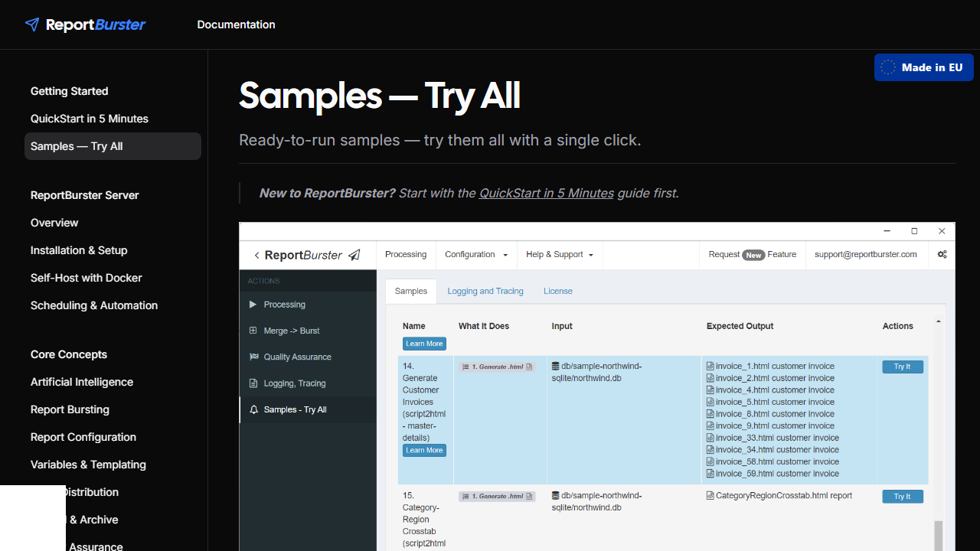980x551 pixels.
Task: Click the play icon beside Processing in the app sidebar
Action: pyautogui.click(x=253, y=305)
